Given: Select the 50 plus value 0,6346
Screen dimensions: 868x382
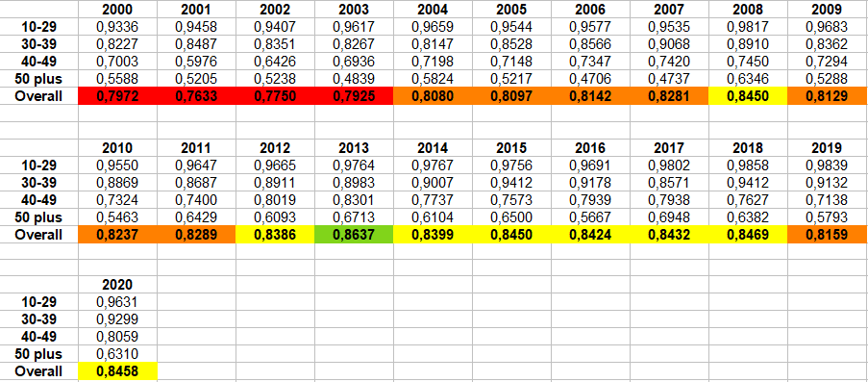Looking at the screenshot, I should [747, 79].
